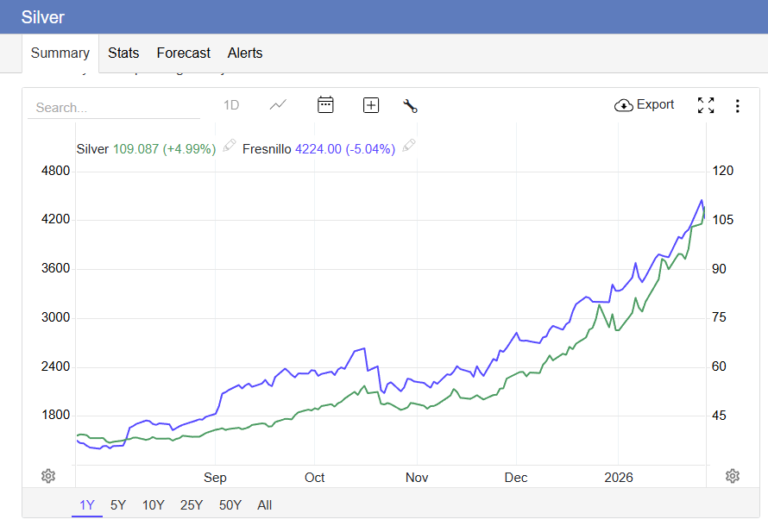Switch to the Stats tab

click(x=123, y=53)
